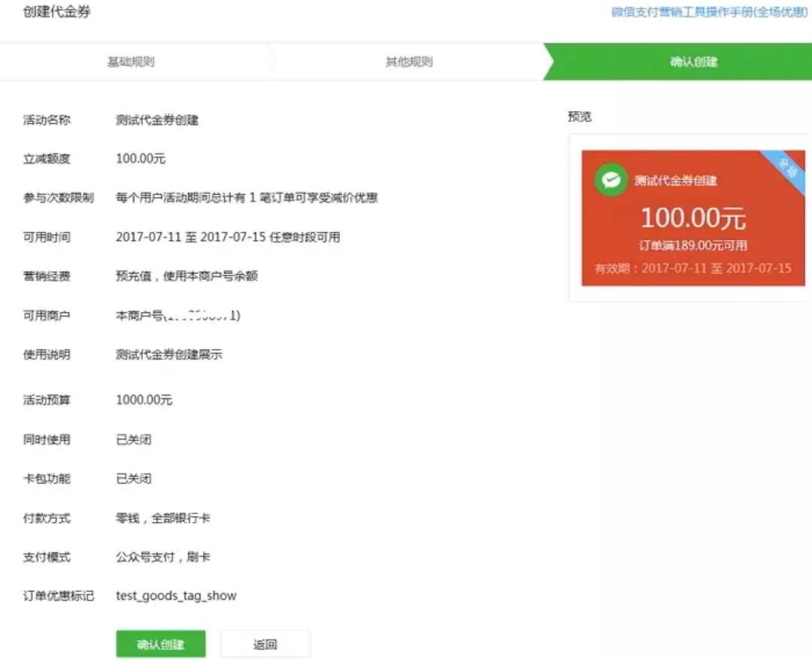This screenshot has height=659, width=812.
Task: Click the date range 2017-07-11 至 2017-07-15 任意时段可用
Action: click(x=228, y=237)
